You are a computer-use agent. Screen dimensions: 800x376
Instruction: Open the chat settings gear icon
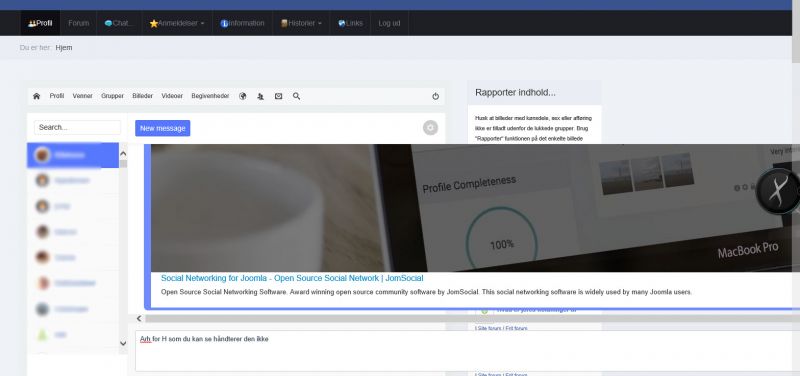pyautogui.click(x=430, y=128)
